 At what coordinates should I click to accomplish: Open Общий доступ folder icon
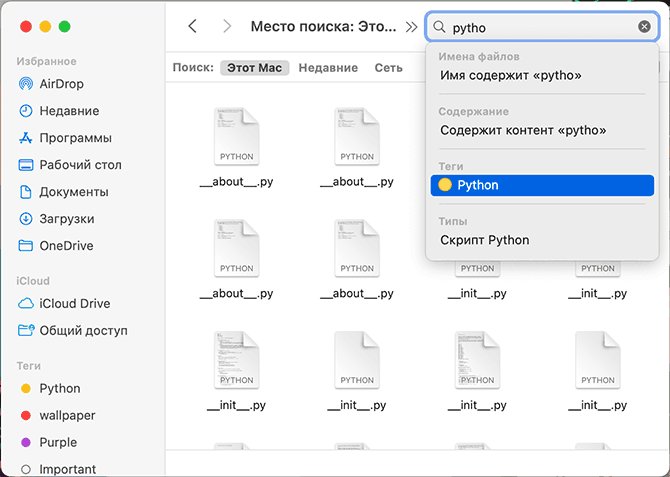[26, 330]
